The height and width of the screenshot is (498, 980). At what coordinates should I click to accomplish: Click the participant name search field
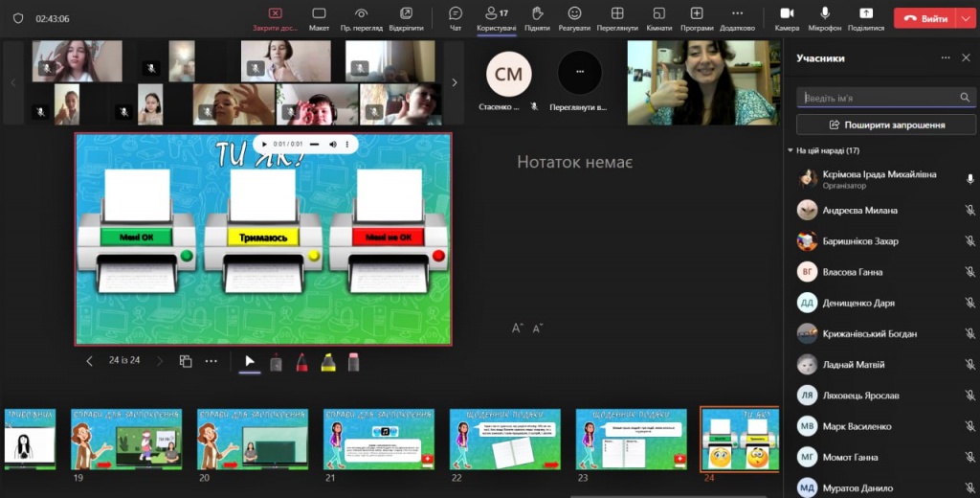[x=879, y=98]
